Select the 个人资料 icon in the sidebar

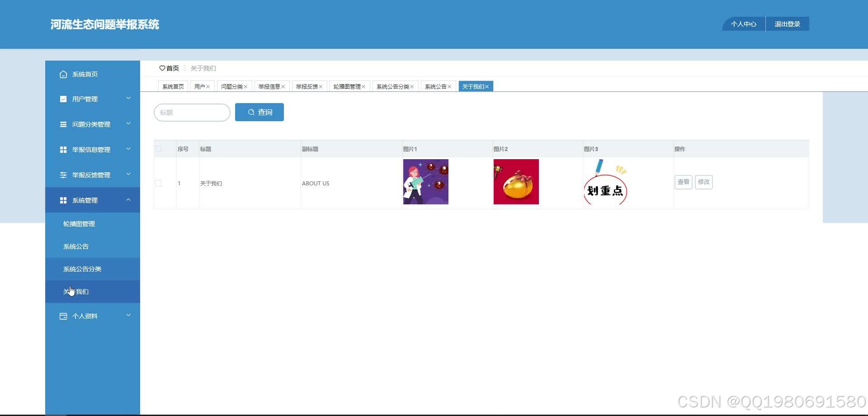[63, 316]
